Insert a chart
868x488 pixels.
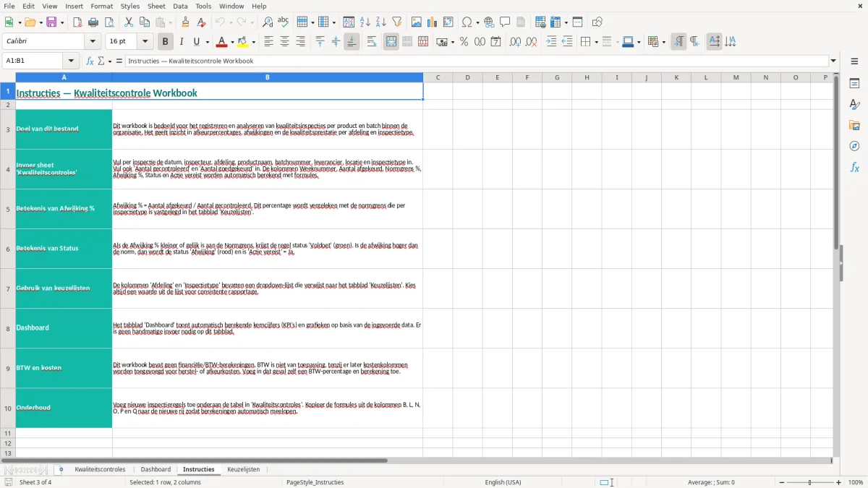(433, 22)
